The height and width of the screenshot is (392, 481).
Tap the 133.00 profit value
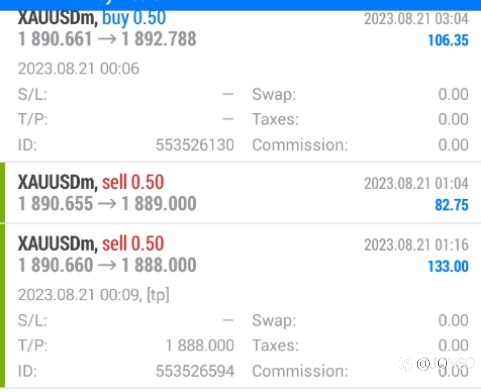tap(448, 266)
